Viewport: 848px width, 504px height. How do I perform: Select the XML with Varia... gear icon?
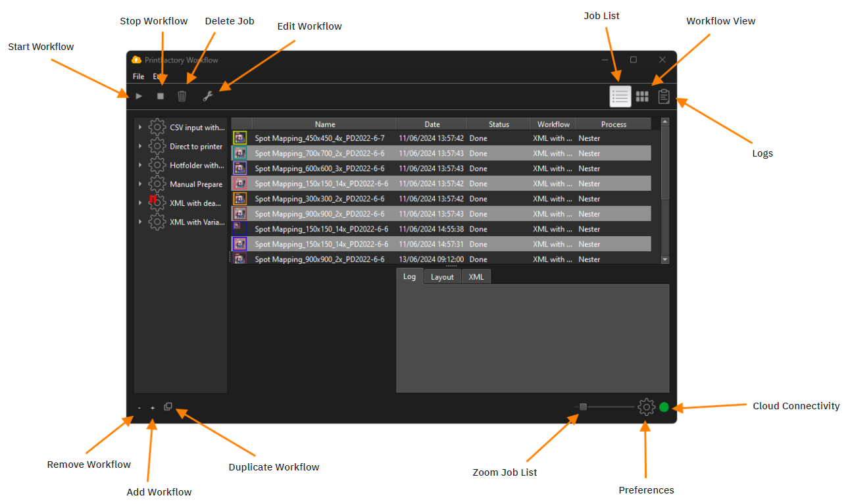[157, 222]
